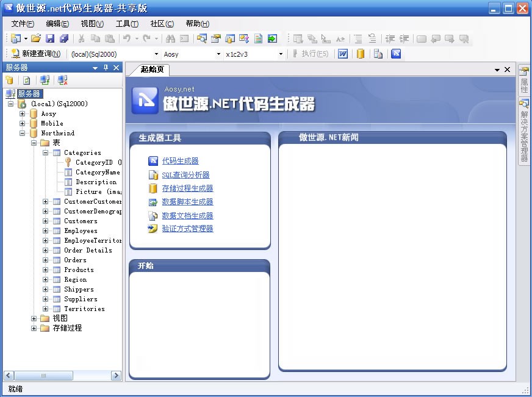Open the x1c2v3 dropdown

point(281,54)
